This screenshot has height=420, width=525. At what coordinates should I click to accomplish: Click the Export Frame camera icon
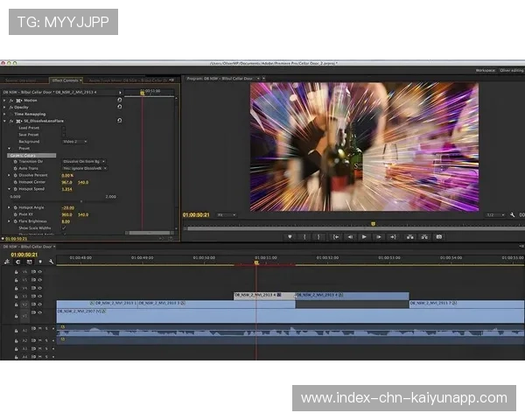439,236
